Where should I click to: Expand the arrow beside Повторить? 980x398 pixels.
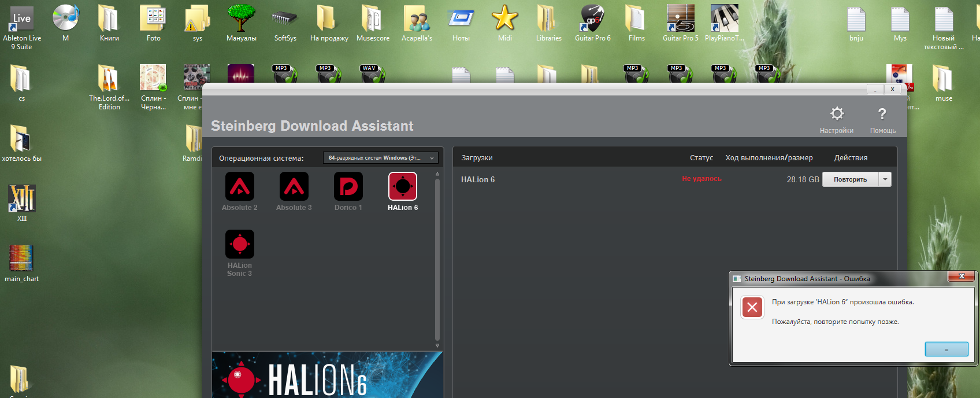pos(885,179)
